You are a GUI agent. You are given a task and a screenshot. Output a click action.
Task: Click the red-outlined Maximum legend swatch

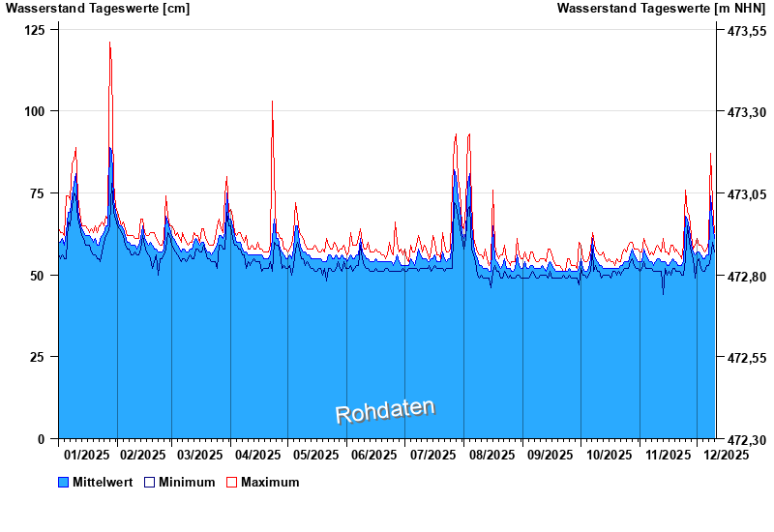[x=231, y=482]
